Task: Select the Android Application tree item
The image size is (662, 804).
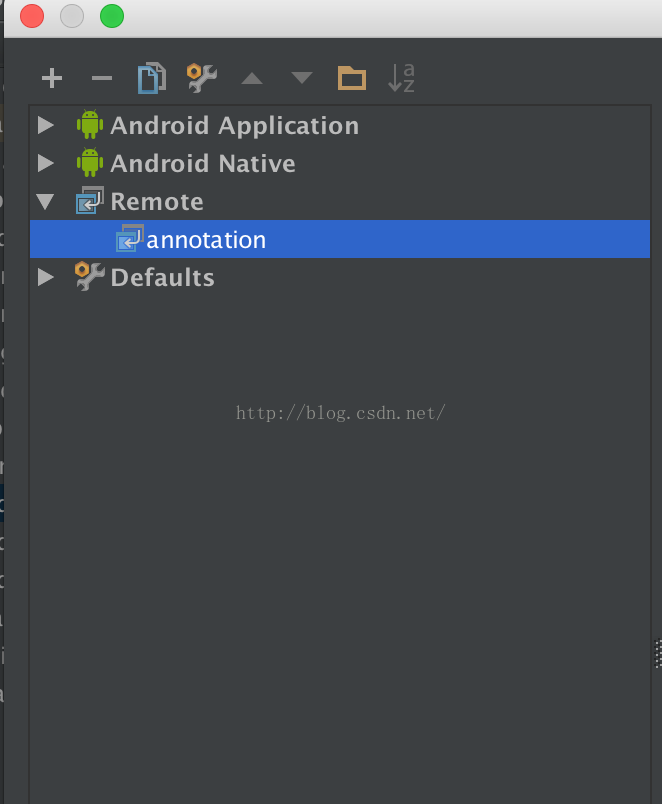Action: 235,126
